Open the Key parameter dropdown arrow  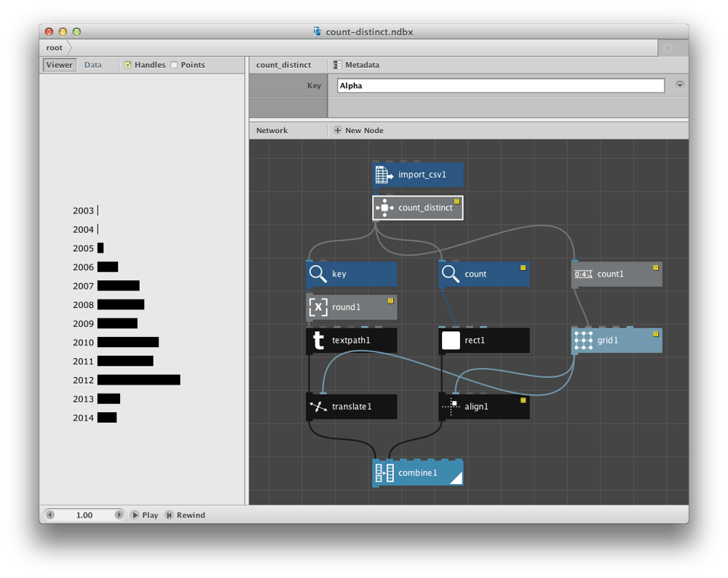pyautogui.click(x=680, y=85)
